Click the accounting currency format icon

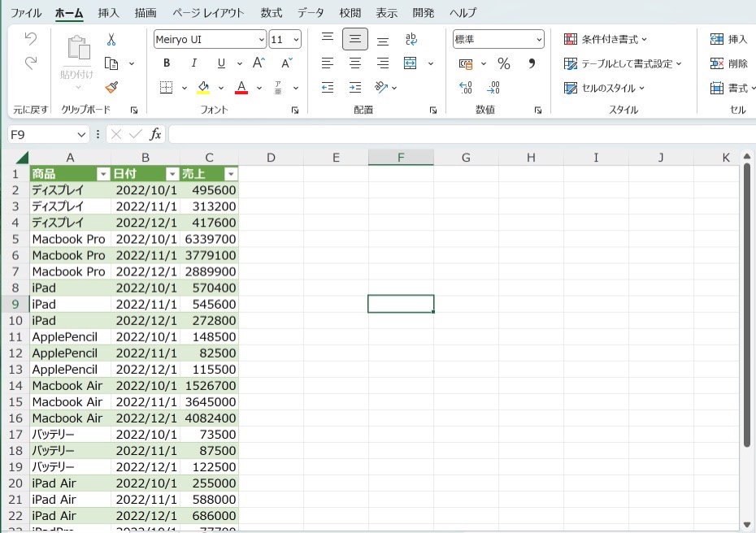466,63
